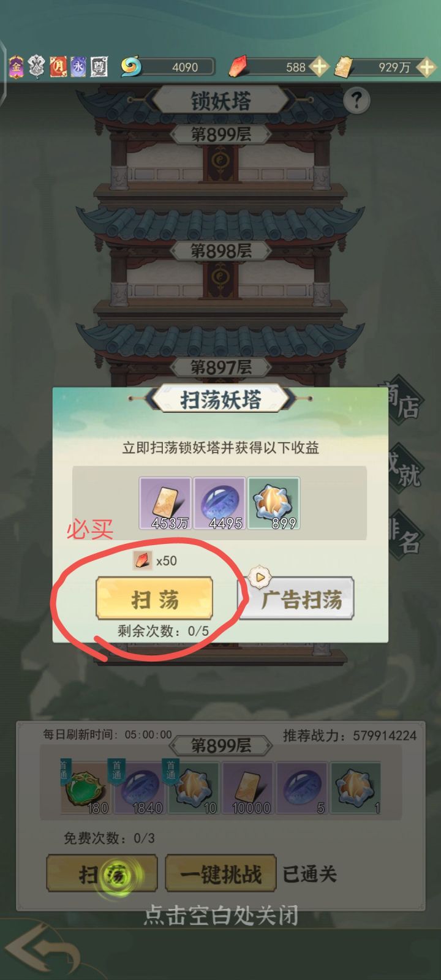Select the 第898层 floor label

(x=221, y=250)
